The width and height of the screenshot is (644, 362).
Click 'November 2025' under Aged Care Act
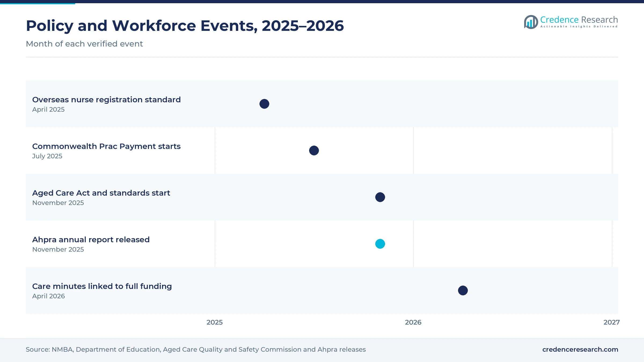click(58, 203)
